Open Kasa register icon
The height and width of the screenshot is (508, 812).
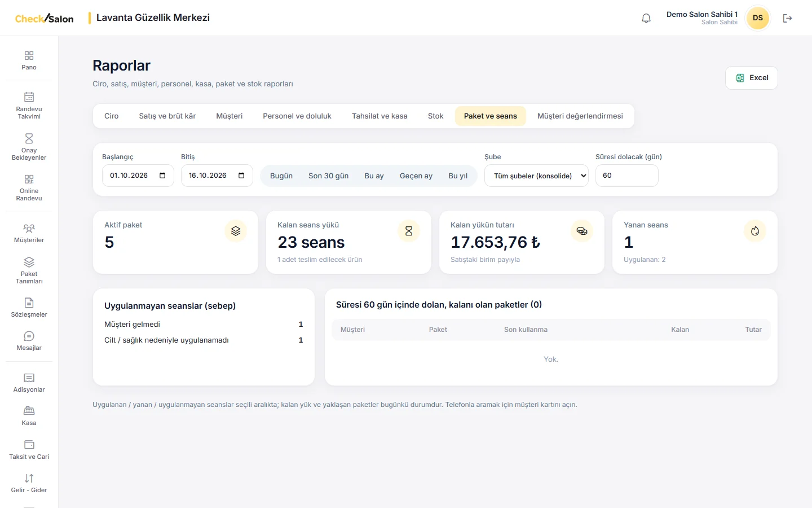29,411
